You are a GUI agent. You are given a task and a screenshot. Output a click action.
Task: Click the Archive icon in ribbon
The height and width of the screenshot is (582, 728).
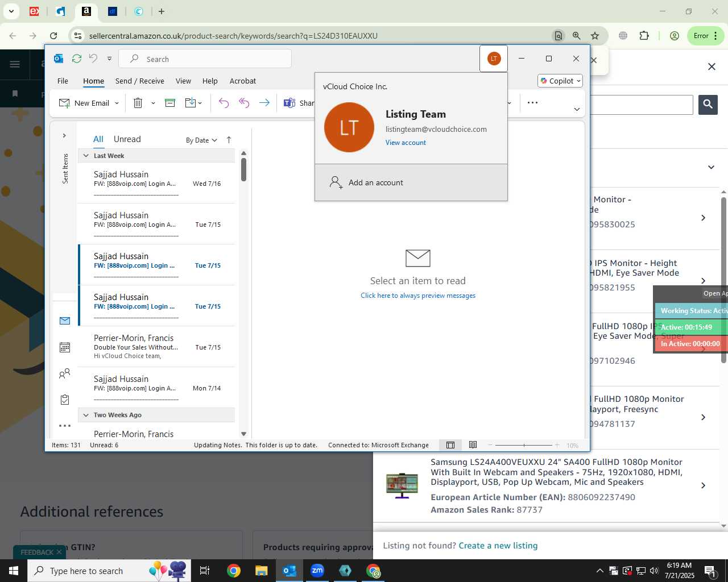tap(170, 103)
